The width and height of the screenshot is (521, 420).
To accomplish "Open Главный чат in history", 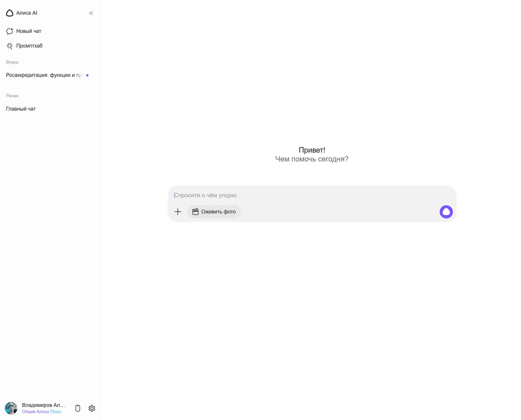I will (21, 109).
